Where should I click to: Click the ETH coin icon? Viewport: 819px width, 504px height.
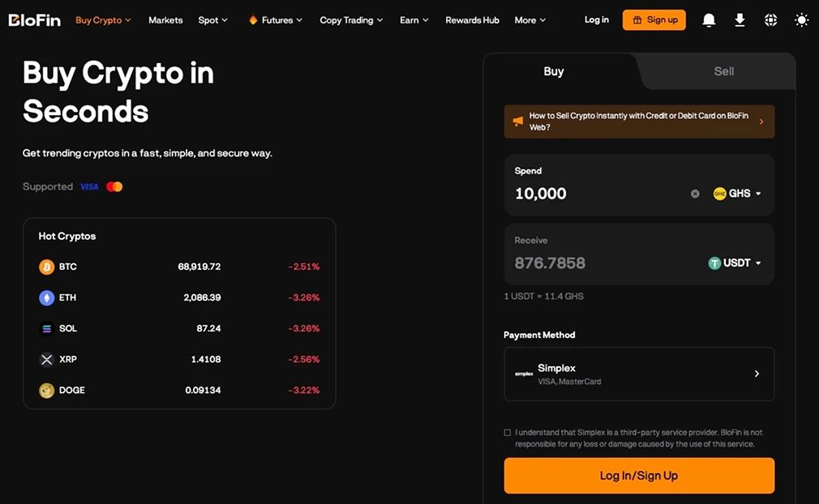[x=46, y=297]
